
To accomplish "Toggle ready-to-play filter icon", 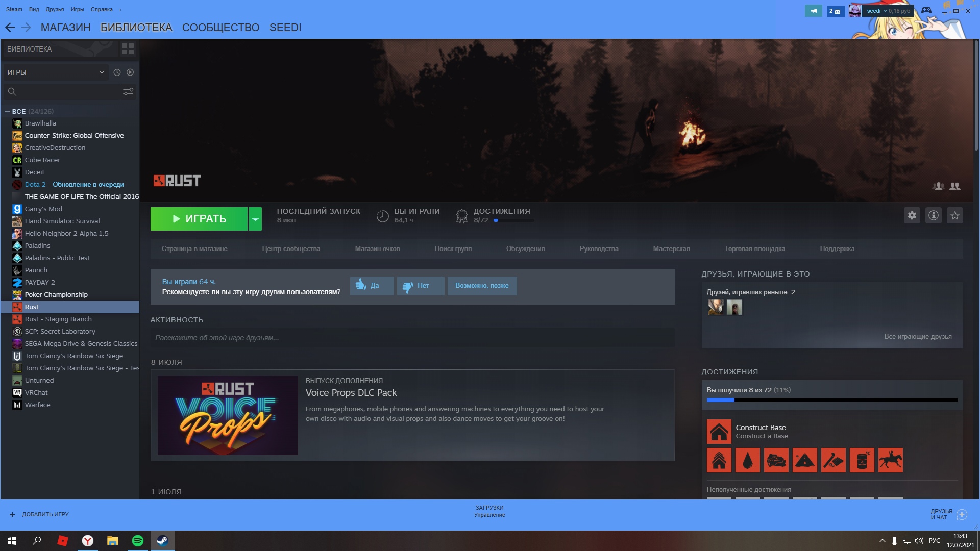I will coord(130,72).
